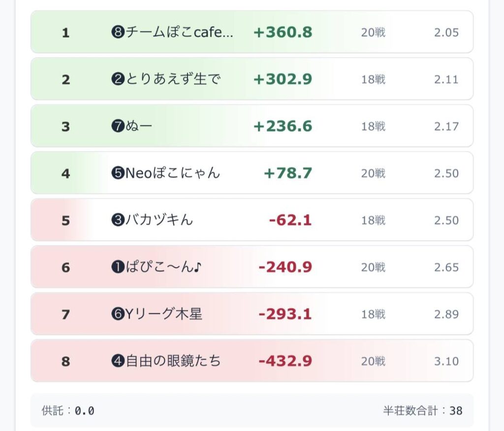Click the circled 1 icon beside ぱぴこ〜ん♪
This screenshot has width=504, height=431.
pyautogui.click(x=117, y=267)
